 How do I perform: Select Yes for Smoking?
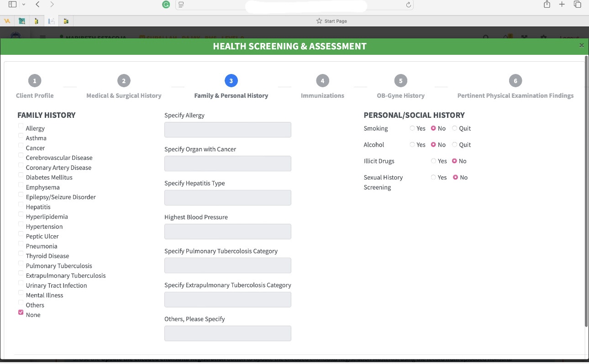click(412, 128)
